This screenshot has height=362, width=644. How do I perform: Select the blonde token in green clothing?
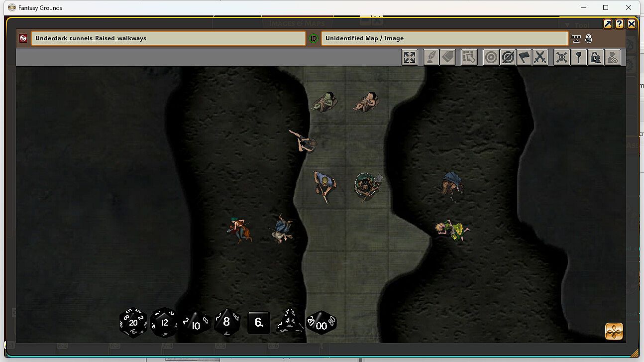pyautogui.click(x=452, y=231)
